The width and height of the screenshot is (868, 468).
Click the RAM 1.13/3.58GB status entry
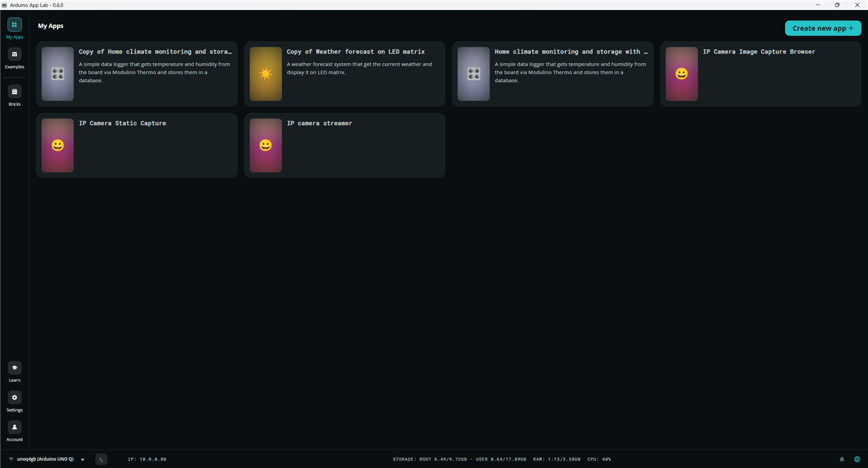tap(557, 459)
